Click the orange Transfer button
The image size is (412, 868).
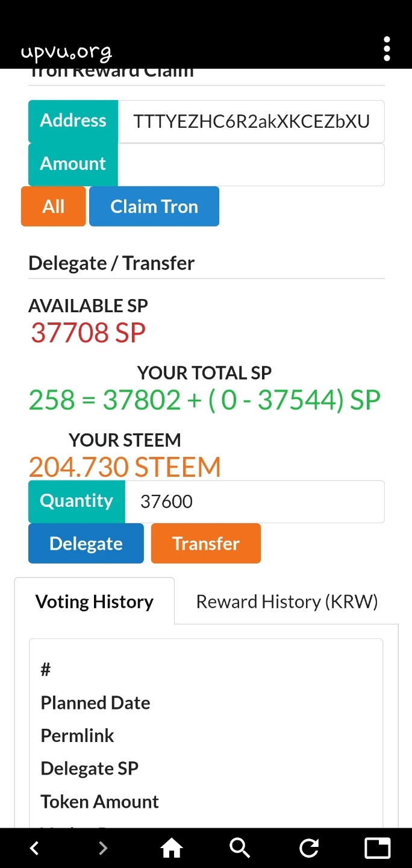pos(206,543)
